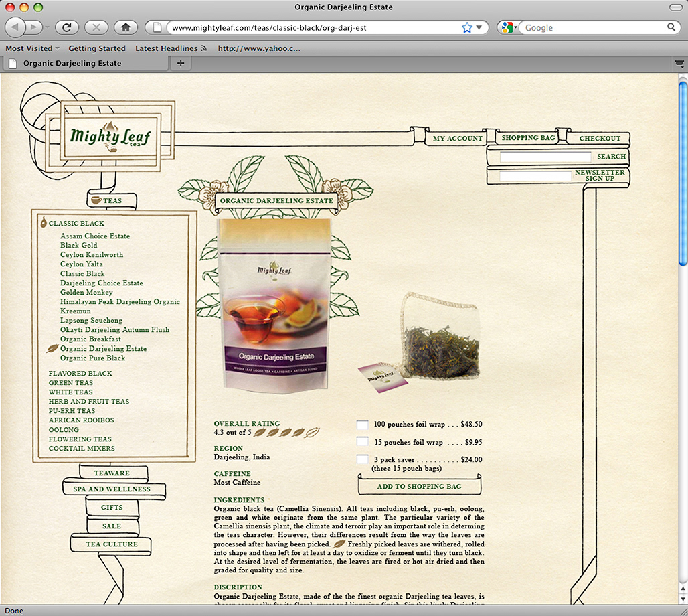Click the toolbar toggle pill in the title bar
This screenshot has height=616, width=688.
click(676, 7)
